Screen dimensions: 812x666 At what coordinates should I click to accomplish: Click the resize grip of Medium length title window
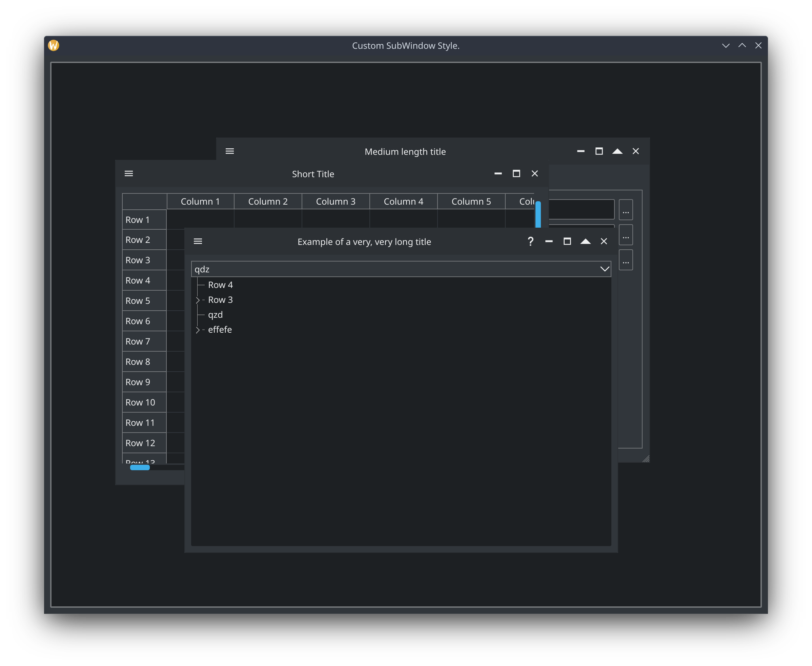tap(646, 459)
